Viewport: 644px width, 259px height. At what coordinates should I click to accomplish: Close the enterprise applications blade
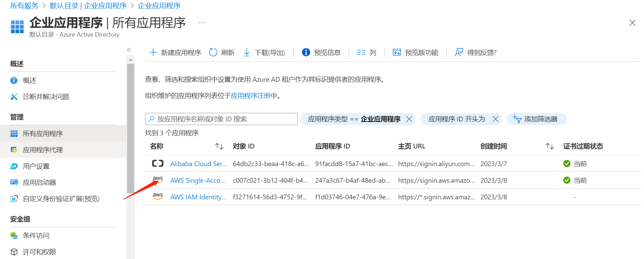(632, 23)
